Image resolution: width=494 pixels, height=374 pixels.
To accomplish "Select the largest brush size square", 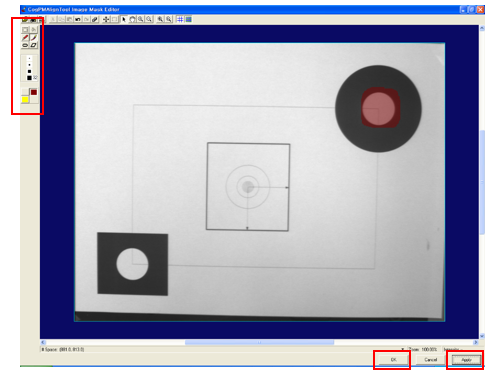I will click(29, 78).
